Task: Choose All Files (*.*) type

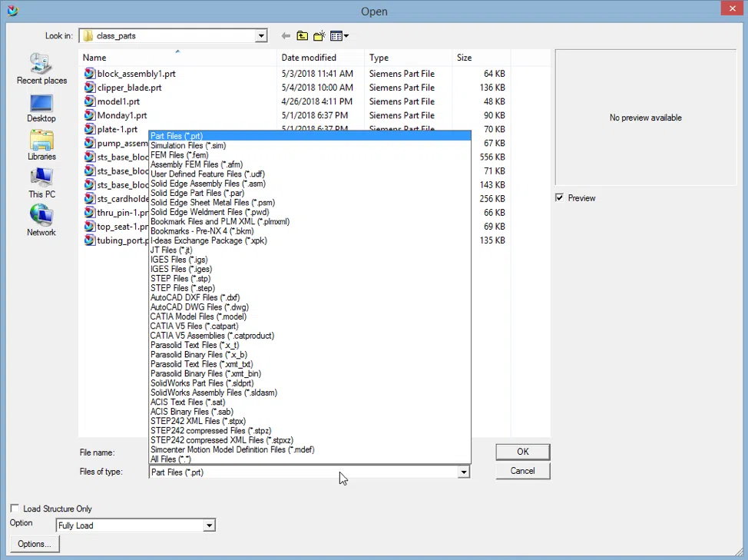Action: click(x=310, y=459)
